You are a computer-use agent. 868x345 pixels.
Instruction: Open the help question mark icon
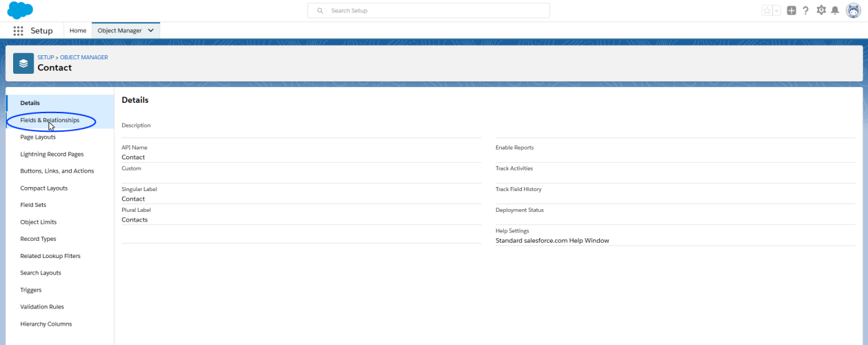[805, 10]
